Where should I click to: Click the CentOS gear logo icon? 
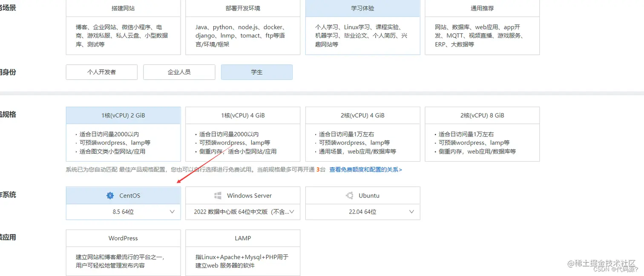110,195
